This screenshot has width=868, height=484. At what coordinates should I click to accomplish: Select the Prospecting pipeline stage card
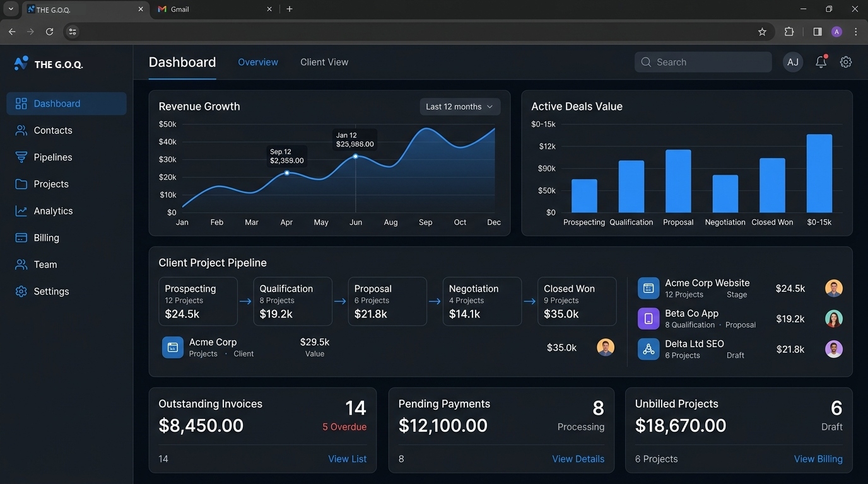pyautogui.click(x=198, y=301)
